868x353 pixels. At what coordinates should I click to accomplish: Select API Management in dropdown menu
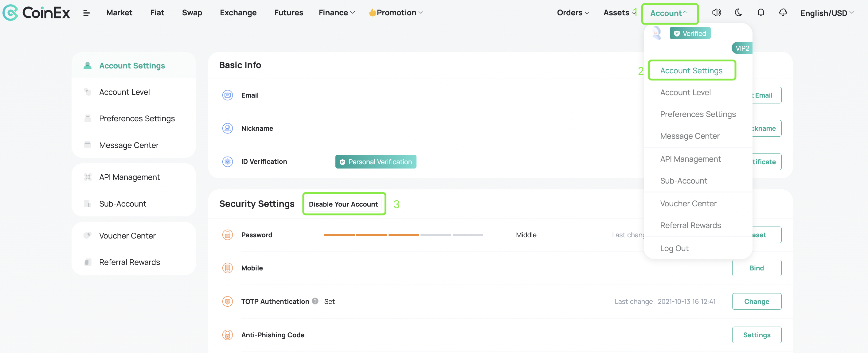(690, 159)
